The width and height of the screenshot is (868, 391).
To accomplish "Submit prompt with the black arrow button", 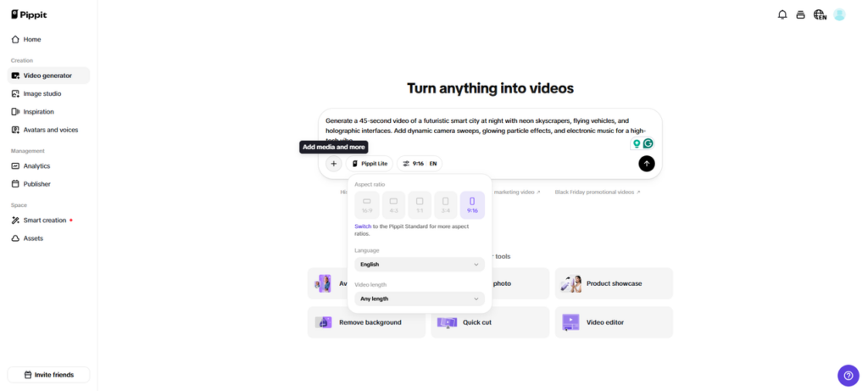I will point(647,164).
